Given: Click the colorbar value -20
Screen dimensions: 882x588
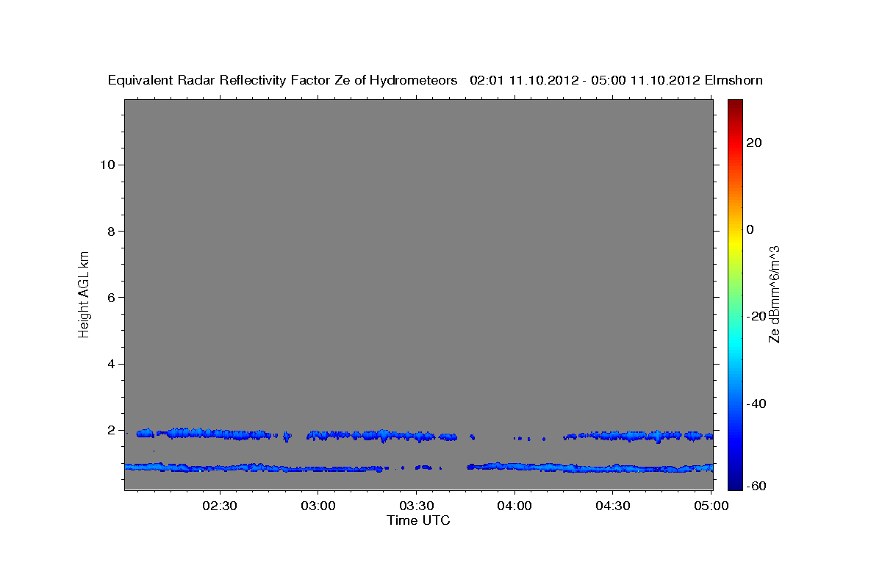Looking at the screenshot, I should click(756, 316).
